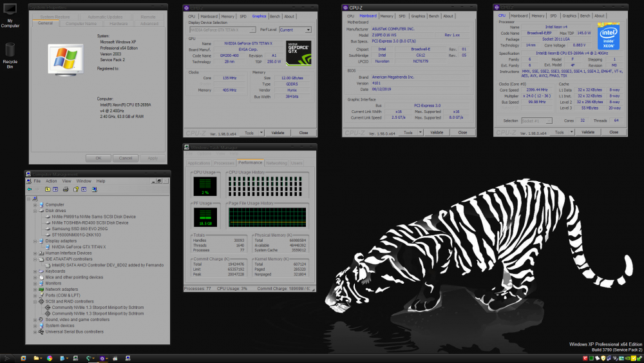Switch to Networking tab in Task Manager
Viewport: 644px width, 363px height.
tap(277, 163)
